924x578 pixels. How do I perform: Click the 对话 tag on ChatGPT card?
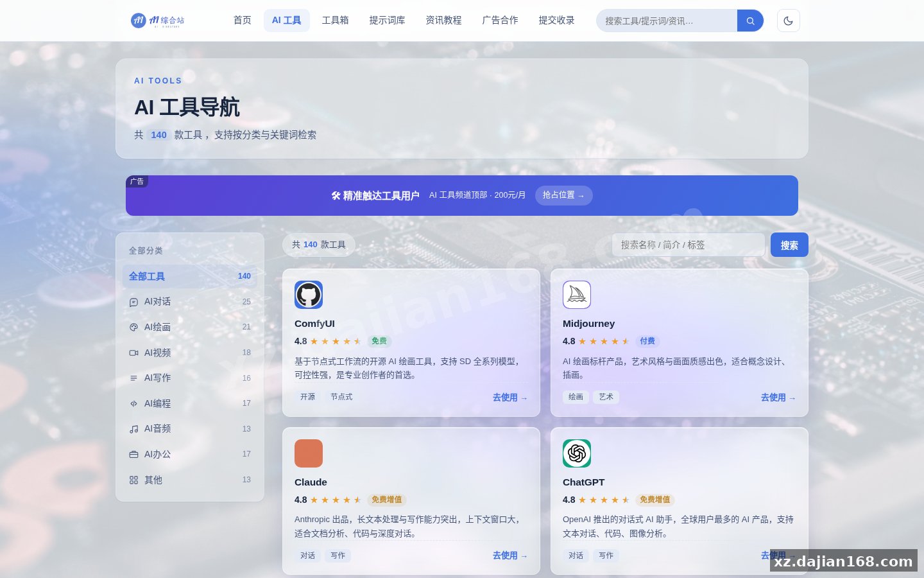(576, 556)
